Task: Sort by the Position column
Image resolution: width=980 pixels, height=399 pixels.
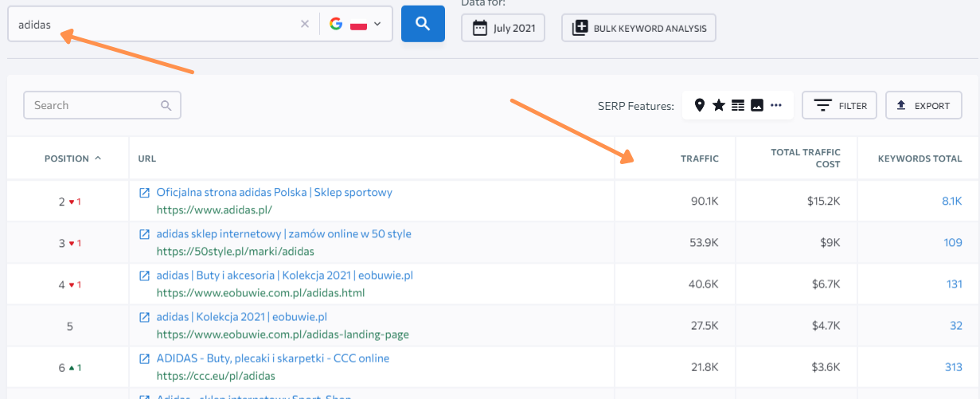Action: tap(73, 158)
